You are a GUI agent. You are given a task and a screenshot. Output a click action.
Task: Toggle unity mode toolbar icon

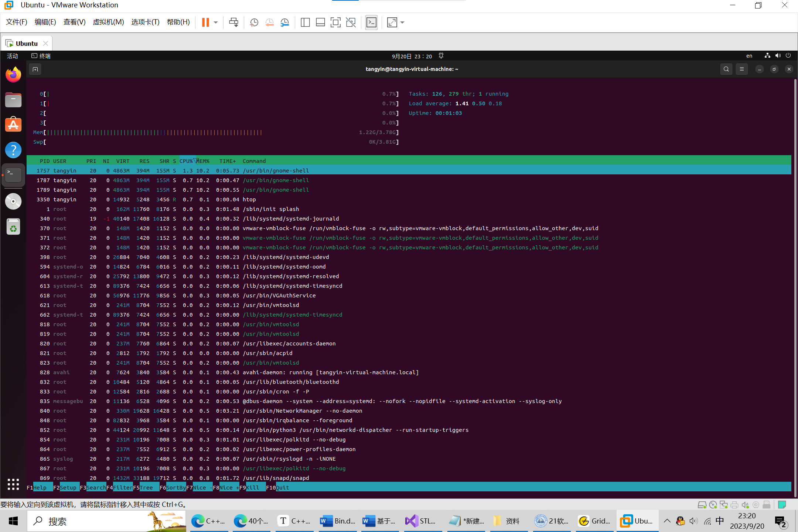pos(351,23)
